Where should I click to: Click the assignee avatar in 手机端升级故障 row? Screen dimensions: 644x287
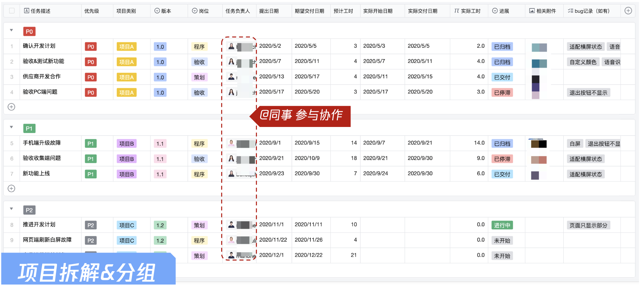(231, 143)
